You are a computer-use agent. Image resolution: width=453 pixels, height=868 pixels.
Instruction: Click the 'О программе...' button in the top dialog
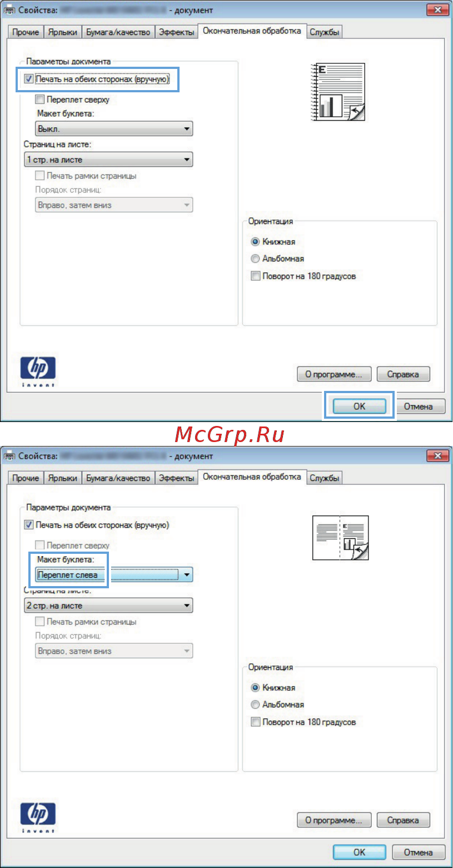tap(333, 374)
